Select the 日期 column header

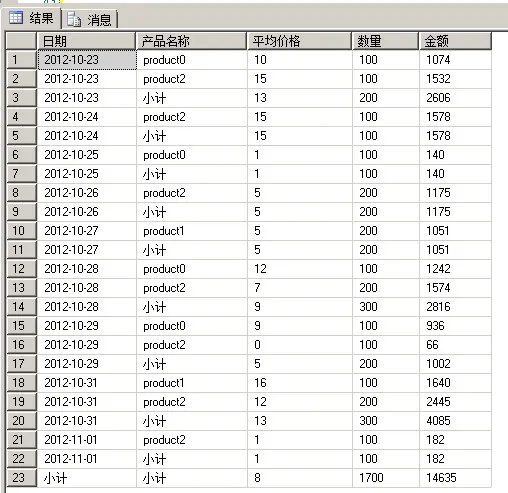click(86, 41)
